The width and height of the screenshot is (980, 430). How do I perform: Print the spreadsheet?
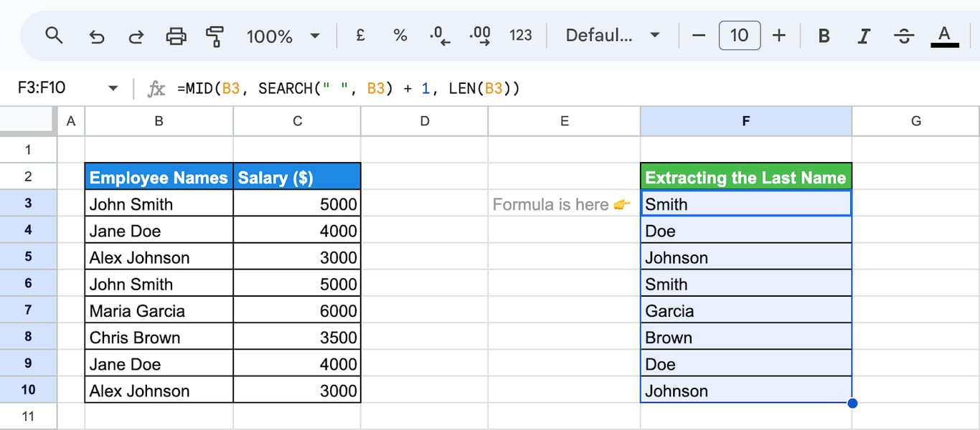click(x=176, y=35)
